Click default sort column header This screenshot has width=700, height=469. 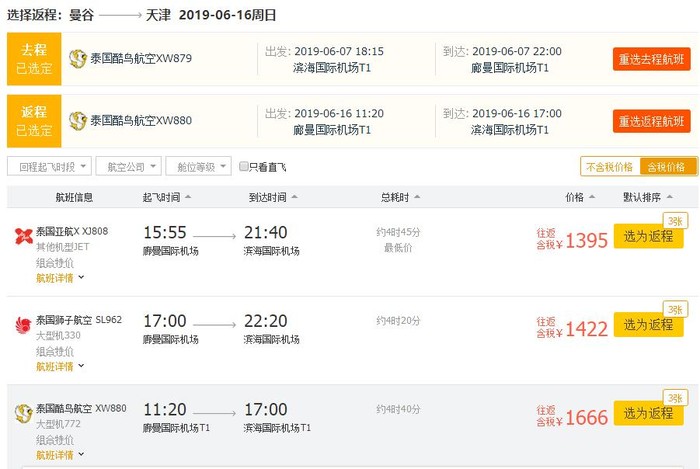point(653,197)
